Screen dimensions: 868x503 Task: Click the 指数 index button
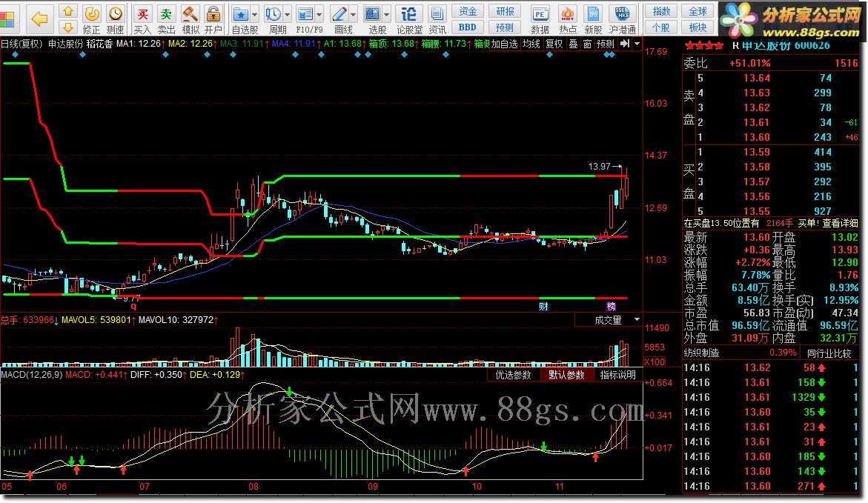[661, 11]
